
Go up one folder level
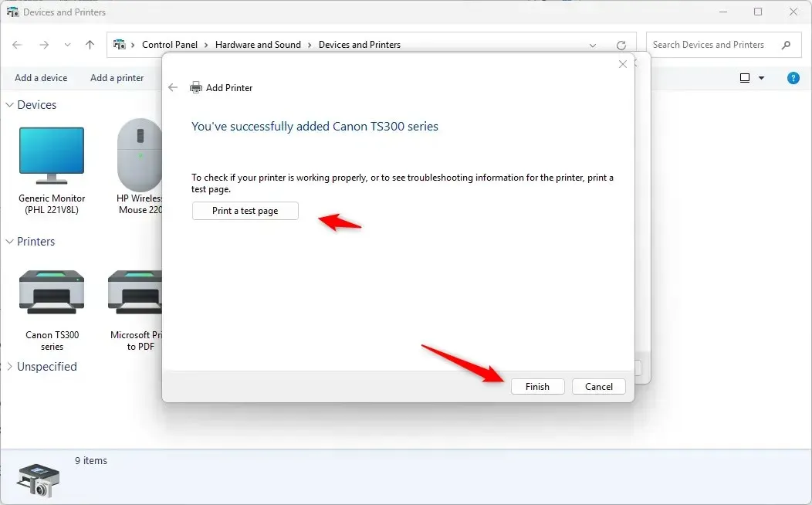coord(90,45)
